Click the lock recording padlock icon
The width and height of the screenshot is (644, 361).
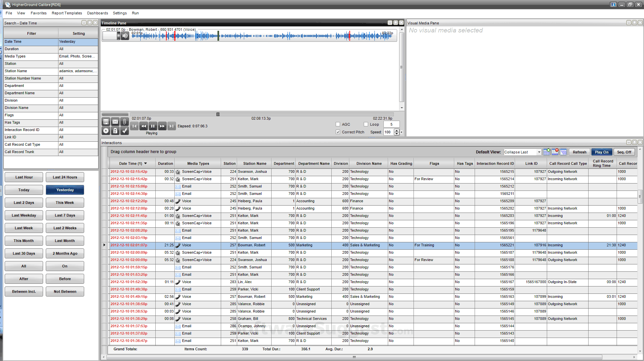pyautogui.click(x=115, y=131)
